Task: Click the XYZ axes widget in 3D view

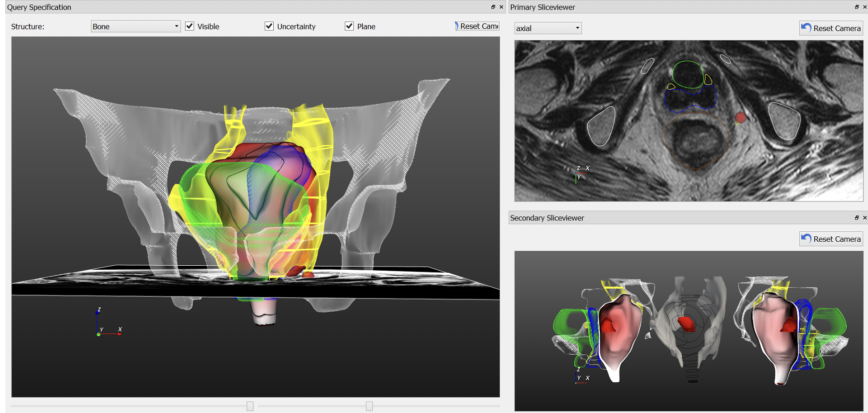Action: click(x=108, y=322)
